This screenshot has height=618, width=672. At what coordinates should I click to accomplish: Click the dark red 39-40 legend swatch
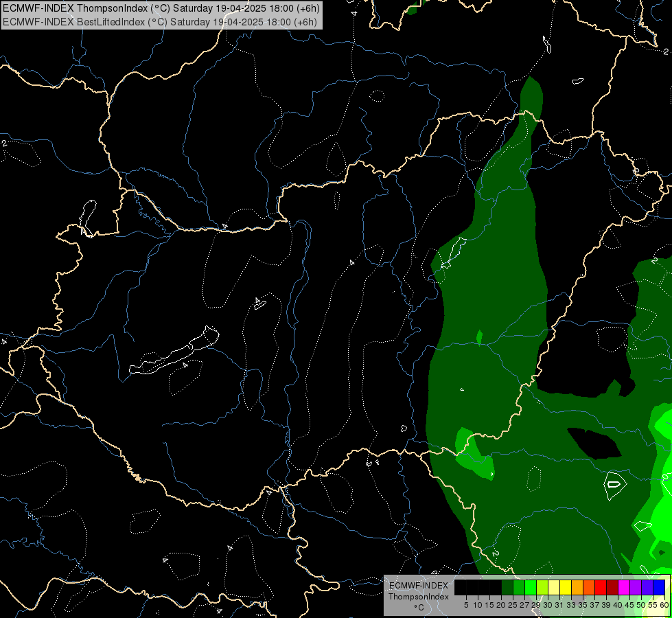[x=612, y=587]
